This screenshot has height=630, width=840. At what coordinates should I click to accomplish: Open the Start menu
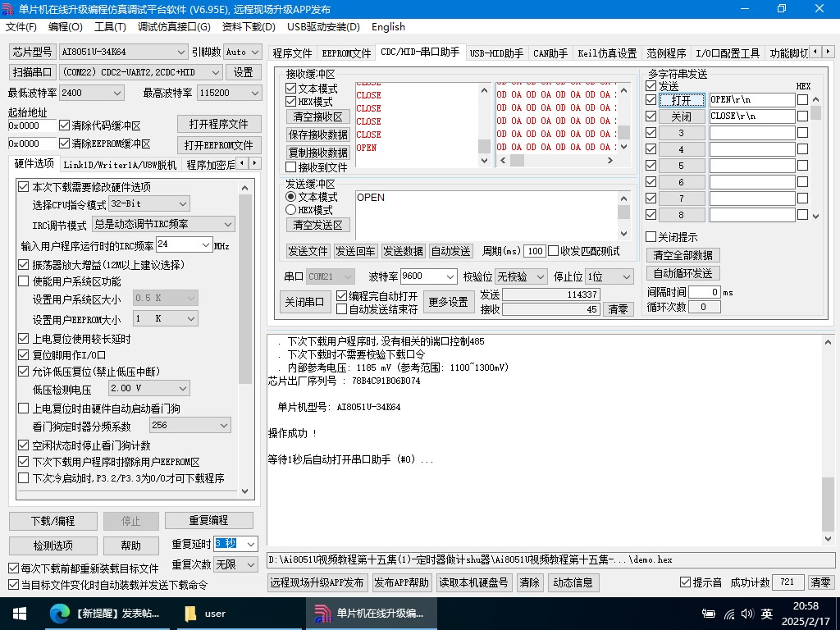[20, 614]
